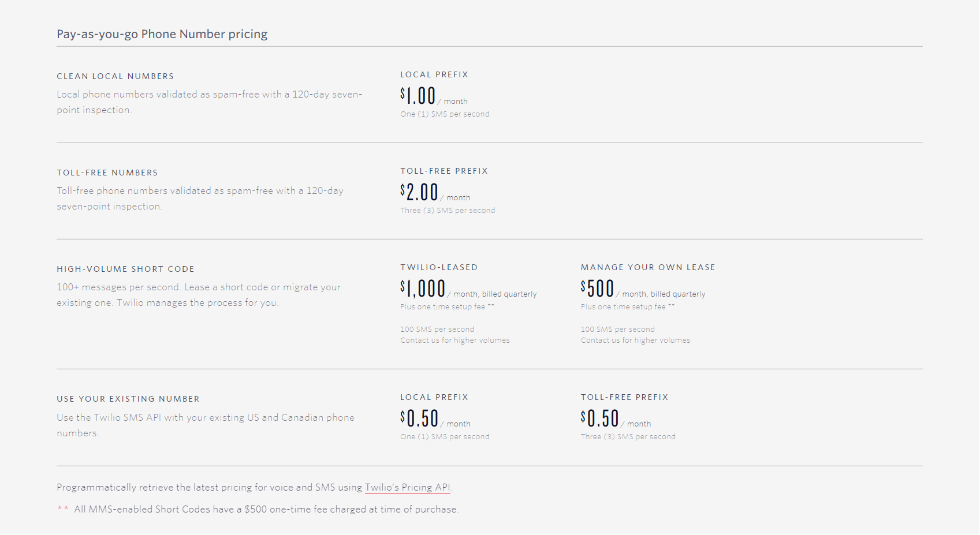The image size is (980, 535).
Task: Open the Twilio's Pricing API link
Action: [407, 487]
